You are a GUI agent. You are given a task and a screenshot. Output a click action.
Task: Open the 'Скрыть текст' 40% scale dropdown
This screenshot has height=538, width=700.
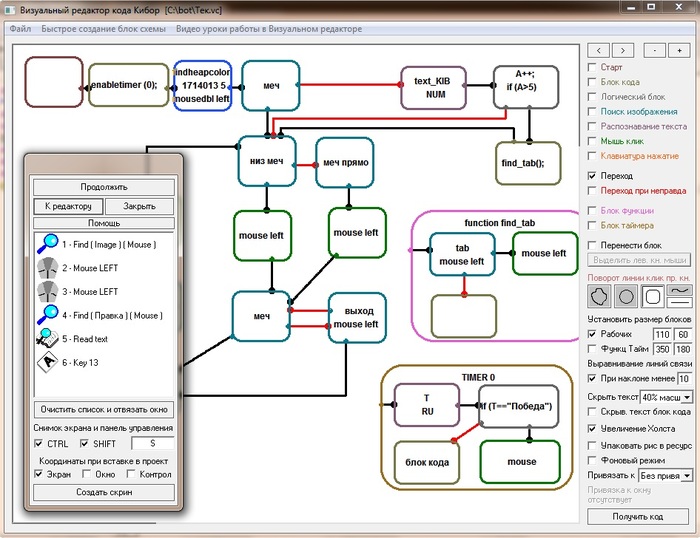click(x=686, y=397)
